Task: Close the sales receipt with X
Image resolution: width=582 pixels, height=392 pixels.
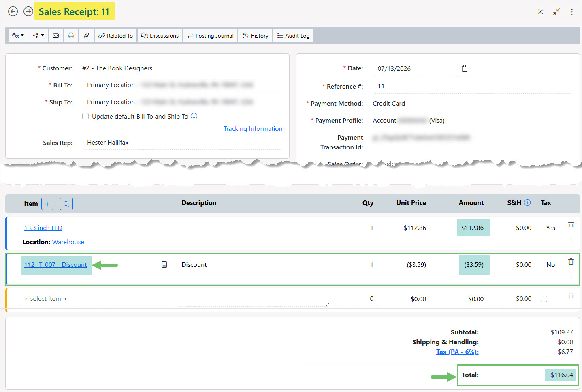Action: point(540,12)
